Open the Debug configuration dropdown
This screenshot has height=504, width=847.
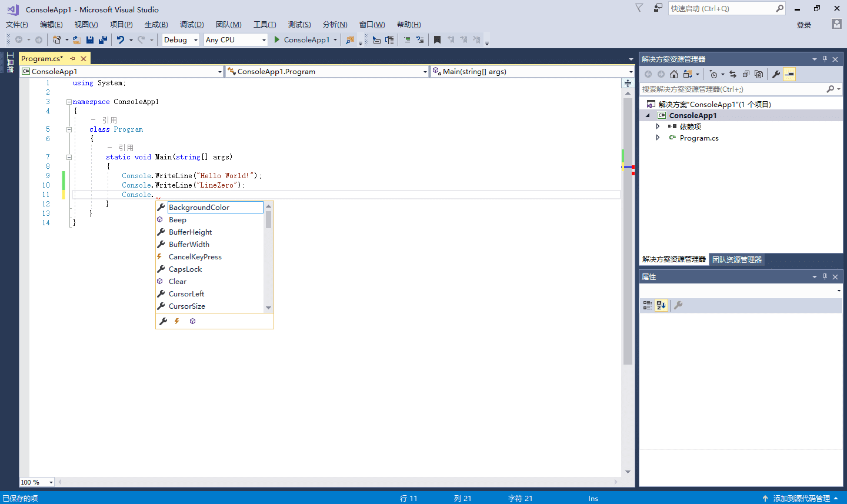tap(196, 40)
